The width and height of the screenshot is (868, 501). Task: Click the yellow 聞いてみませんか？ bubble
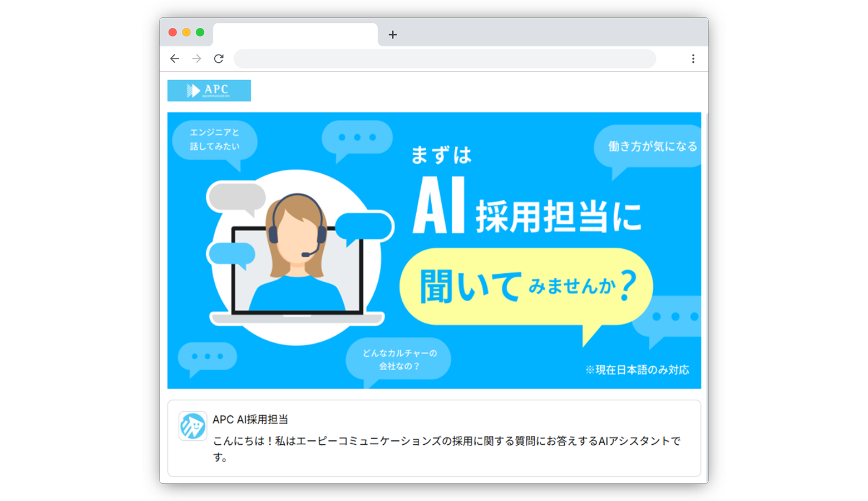point(526,287)
